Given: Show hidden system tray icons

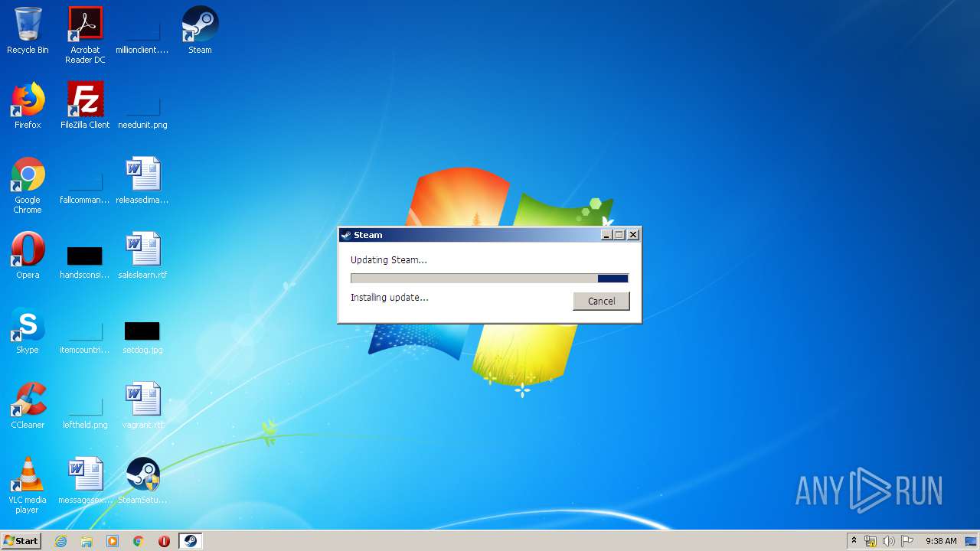Looking at the screenshot, I should 854,540.
